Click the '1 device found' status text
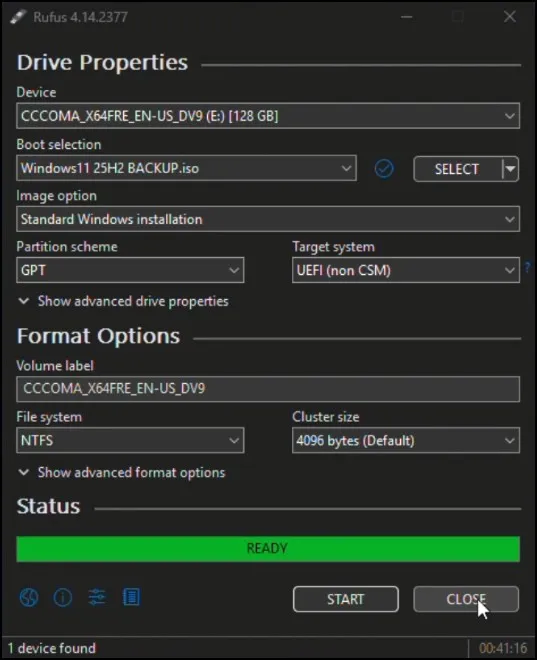This screenshot has width=537, height=660. coord(52,648)
